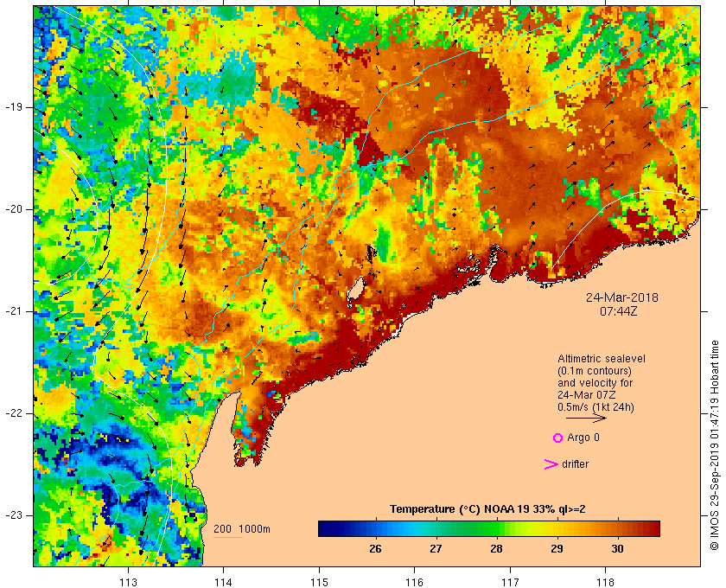Click the longitude label 116
Image resolution: width=726 pixels, height=588 pixels.
414,583
